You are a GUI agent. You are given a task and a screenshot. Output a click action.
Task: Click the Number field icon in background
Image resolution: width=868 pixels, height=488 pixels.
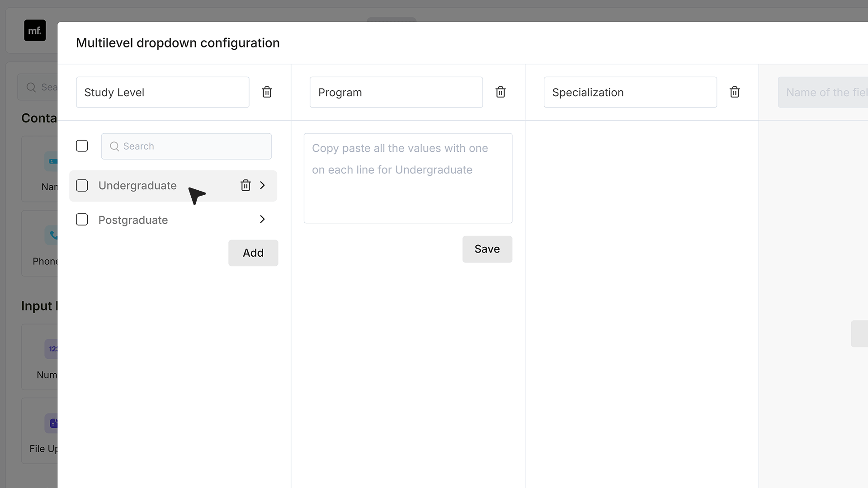(x=51, y=349)
